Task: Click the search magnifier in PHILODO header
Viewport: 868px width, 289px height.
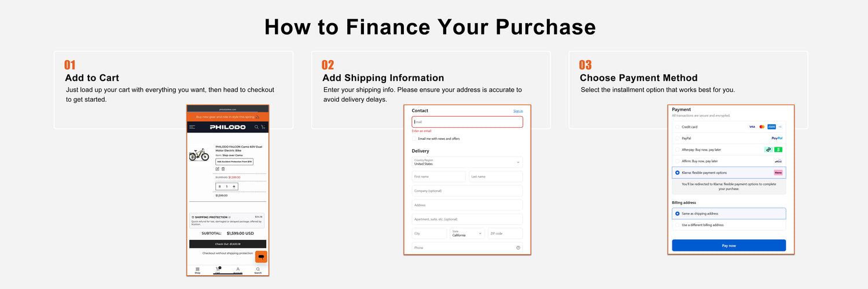Action: coord(256,127)
